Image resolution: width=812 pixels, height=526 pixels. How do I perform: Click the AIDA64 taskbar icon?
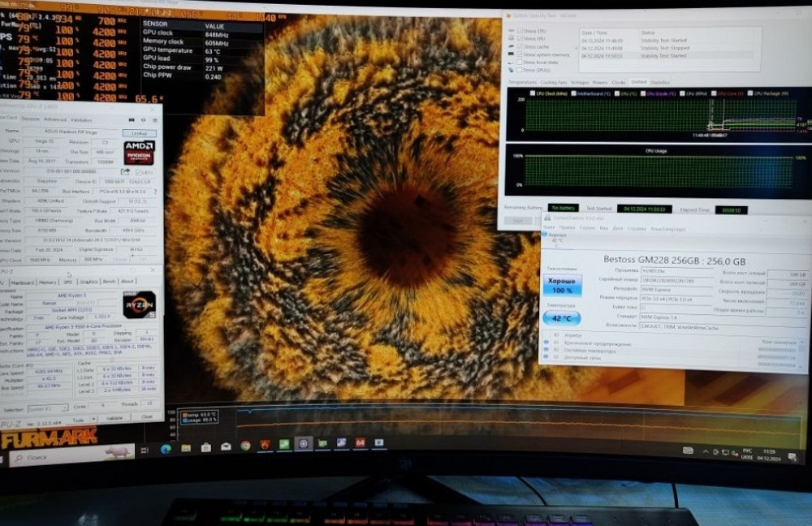coord(360,443)
